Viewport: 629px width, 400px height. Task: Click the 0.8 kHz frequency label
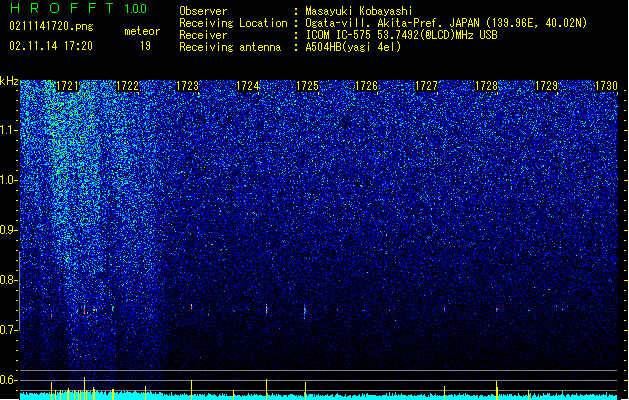click(x=9, y=280)
